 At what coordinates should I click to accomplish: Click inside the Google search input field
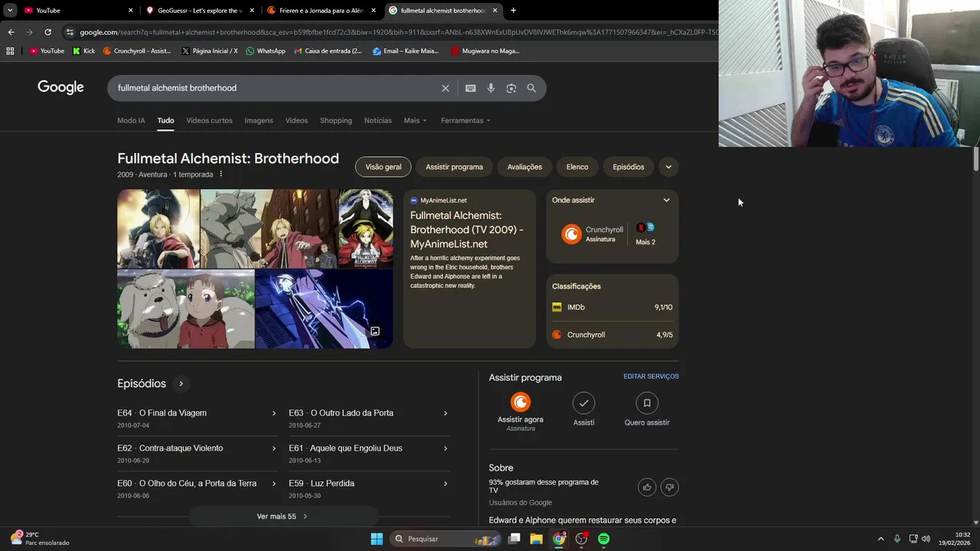click(276, 88)
